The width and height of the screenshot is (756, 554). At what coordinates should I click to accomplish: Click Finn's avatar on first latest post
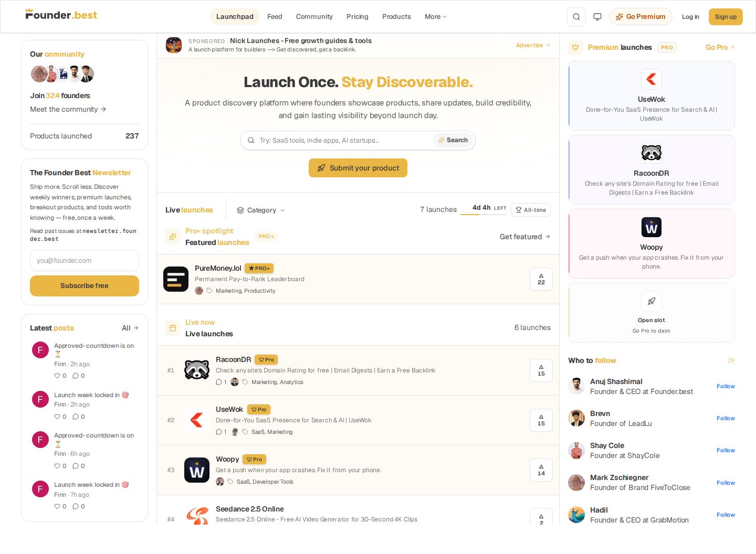pyautogui.click(x=40, y=350)
